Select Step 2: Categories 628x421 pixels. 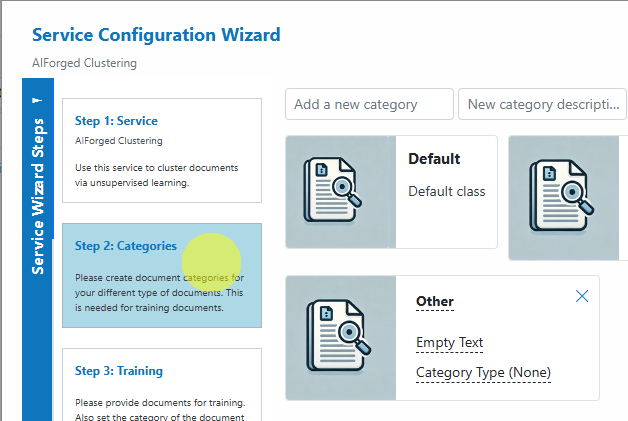coord(162,275)
